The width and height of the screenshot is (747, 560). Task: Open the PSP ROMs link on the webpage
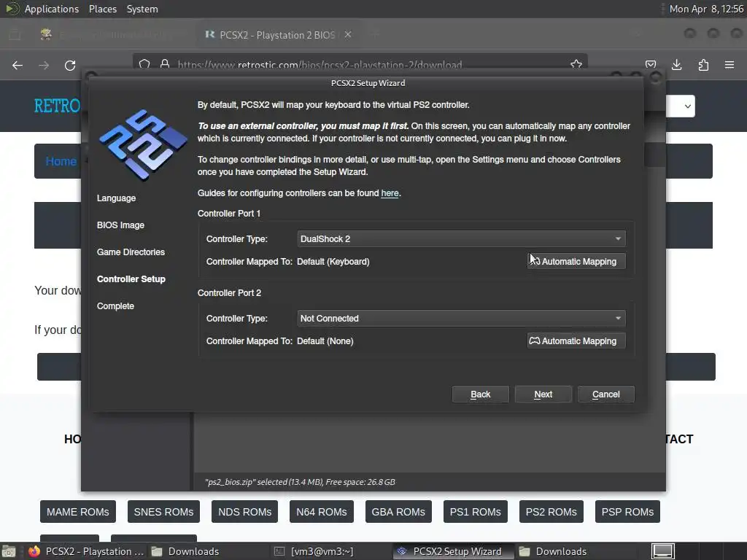pos(627,512)
